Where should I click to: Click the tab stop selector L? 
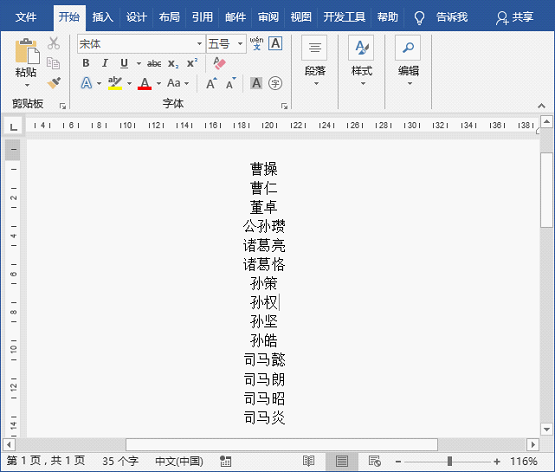pos(13,126)
